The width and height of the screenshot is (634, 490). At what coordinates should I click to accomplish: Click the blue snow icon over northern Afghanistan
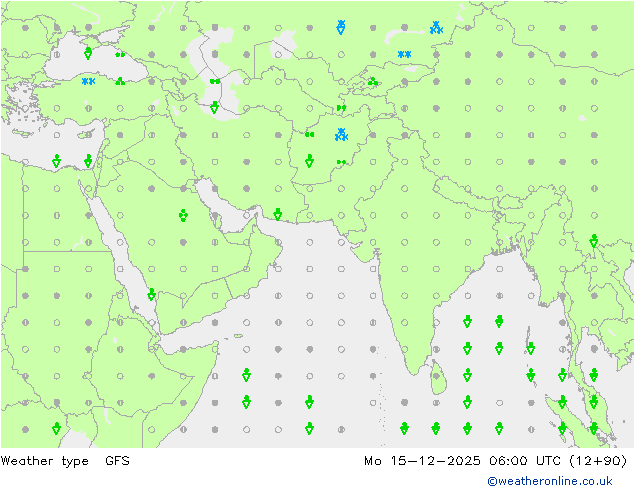pos(341,134)
